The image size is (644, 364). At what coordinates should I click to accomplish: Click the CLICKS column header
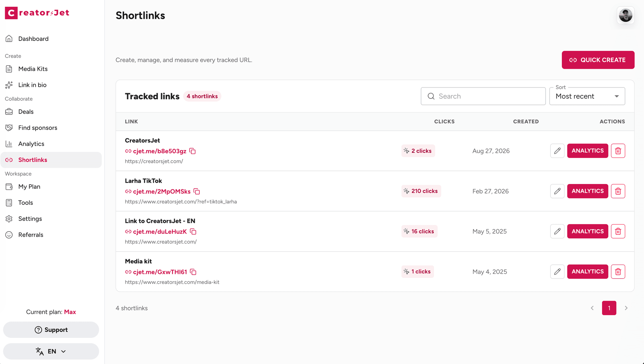coord(444,122)
